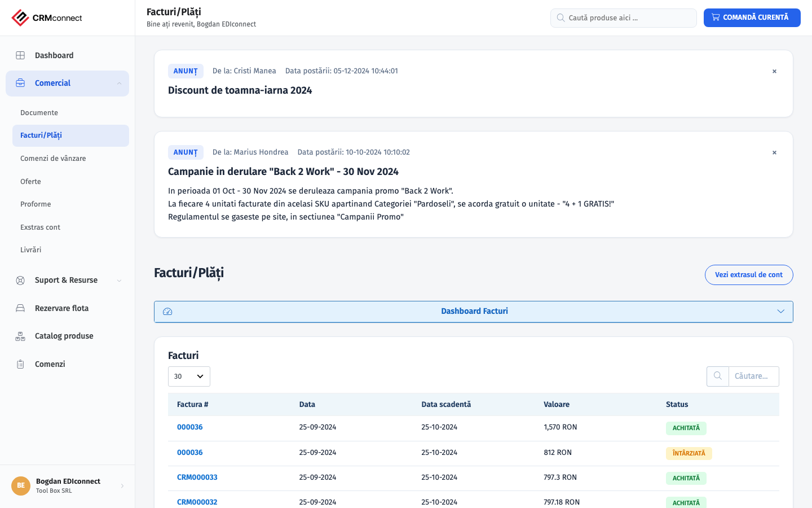Screen dimensions: 812x508
Task: Collapse the Comercial menu chevron
Action: 119,84
